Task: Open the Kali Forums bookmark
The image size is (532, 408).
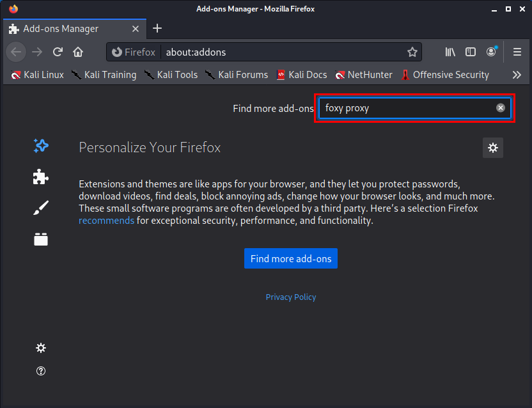Action: [237, 75]
